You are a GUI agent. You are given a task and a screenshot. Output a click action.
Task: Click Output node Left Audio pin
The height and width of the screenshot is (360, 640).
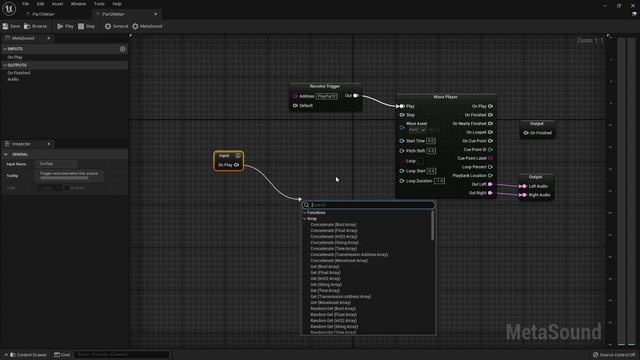point(523,186)
